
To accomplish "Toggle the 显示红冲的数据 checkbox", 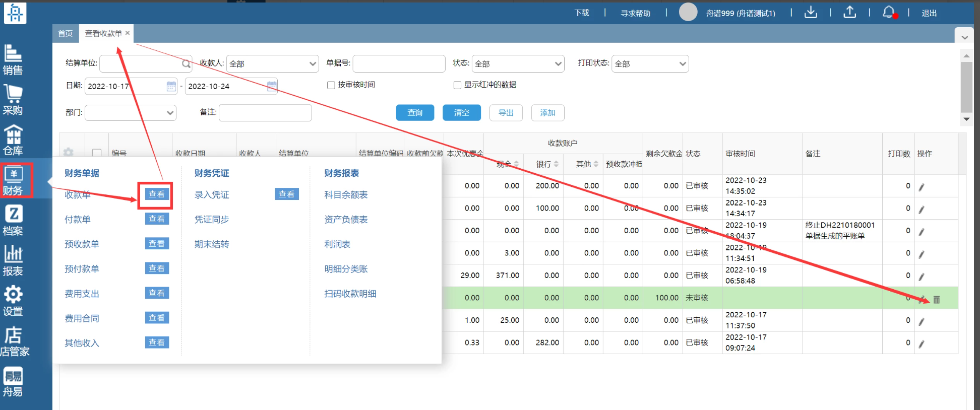I will [457, 85].
